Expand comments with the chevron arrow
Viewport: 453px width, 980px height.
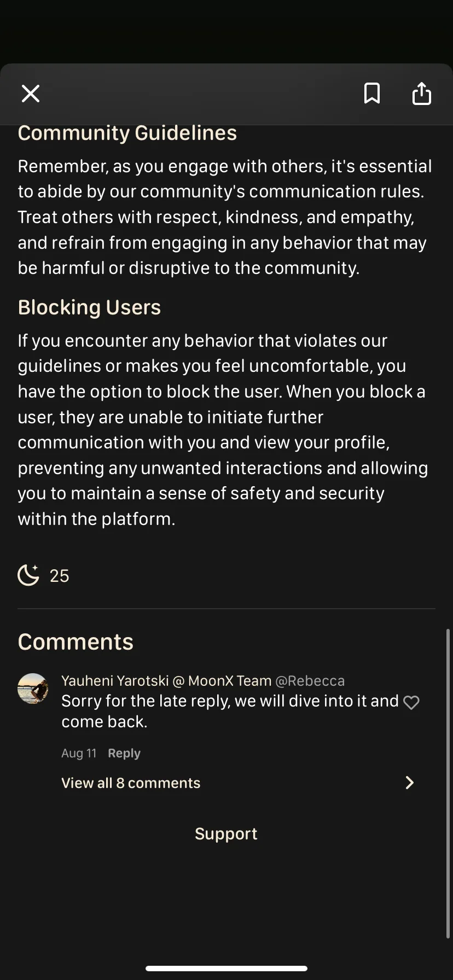coord(409,783)
